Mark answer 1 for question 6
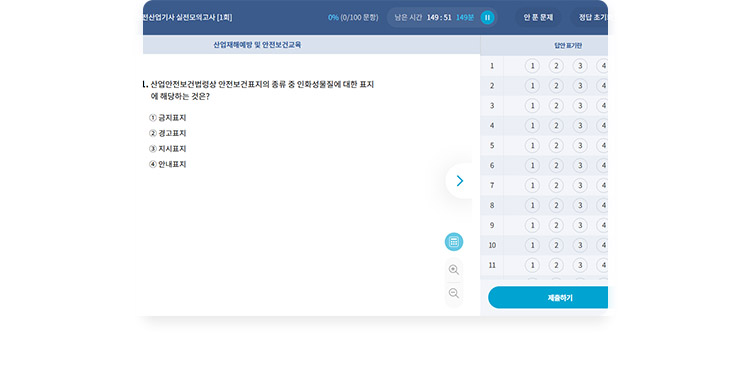The image size is (750, 367). [532, 166]
